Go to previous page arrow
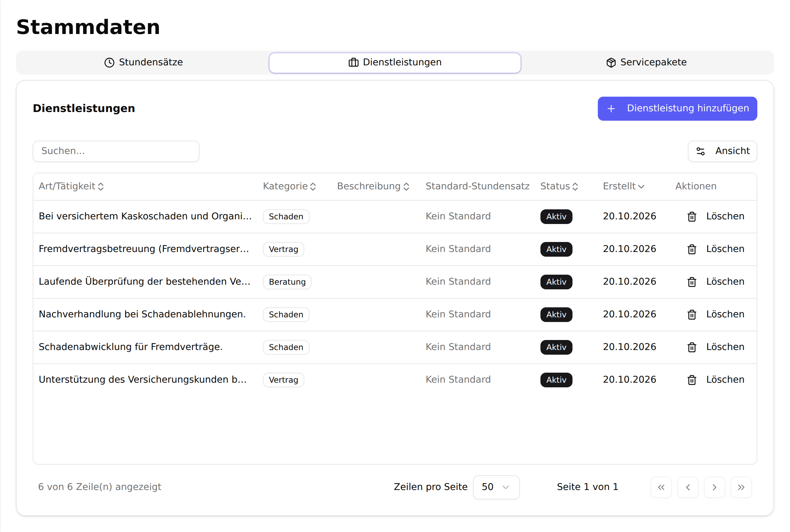Image resolution: width=790 pixels, height=532 pixels. 688,487
